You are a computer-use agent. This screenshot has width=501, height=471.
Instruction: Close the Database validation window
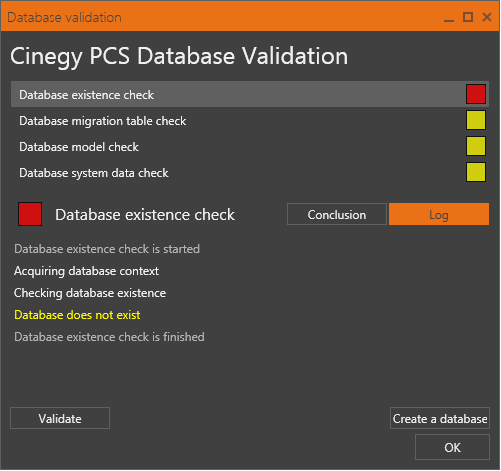pos(487,17)
